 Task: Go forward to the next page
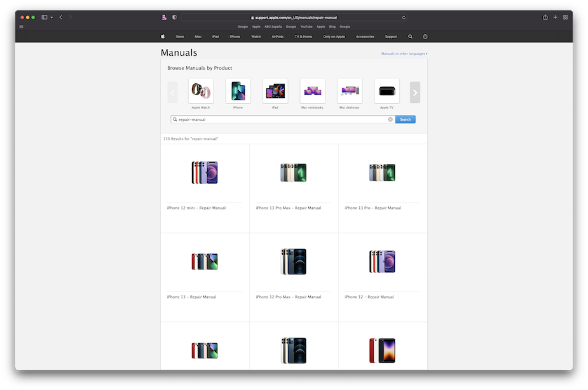coord(70,17)
